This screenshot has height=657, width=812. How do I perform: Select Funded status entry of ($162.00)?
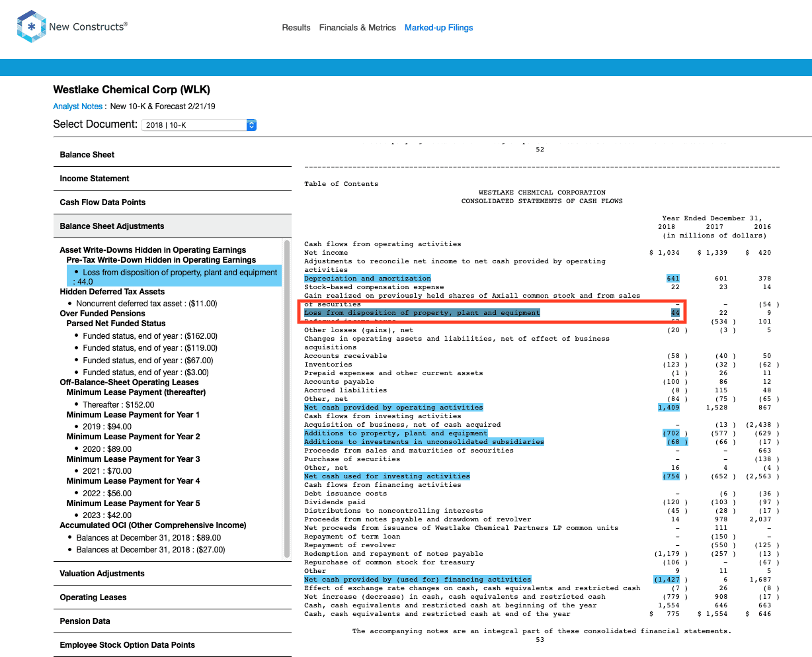point(150,336)
